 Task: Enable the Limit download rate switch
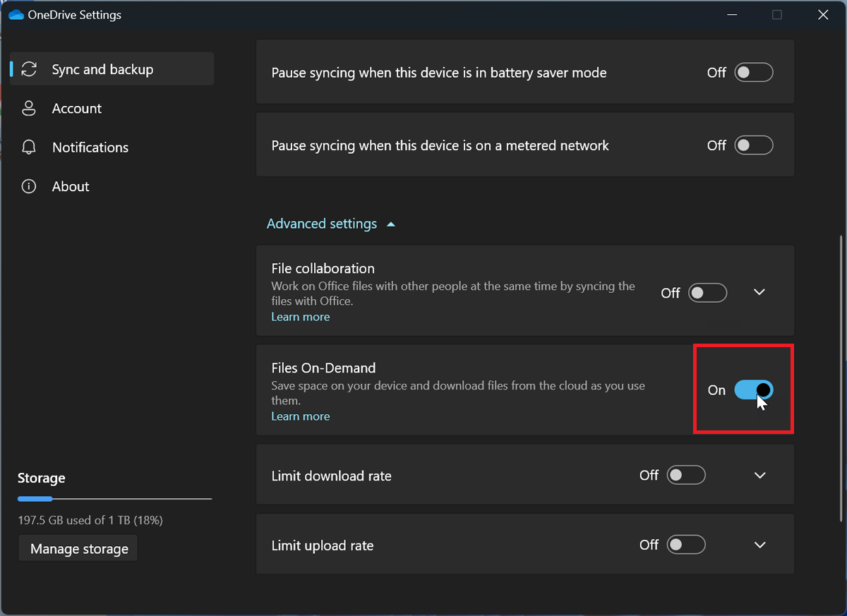pos(685,475)
